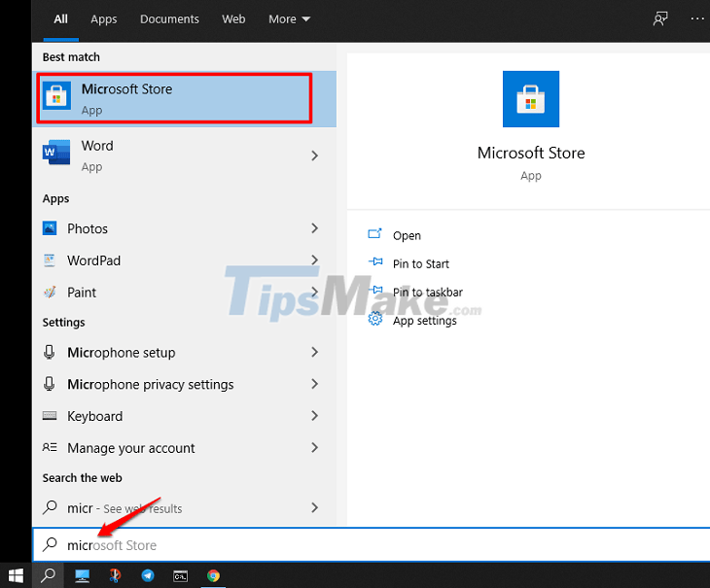This screenshot has width=710, height=588.
Task: Click the Keyboard settings icon
Action: [x=50, y=415]
